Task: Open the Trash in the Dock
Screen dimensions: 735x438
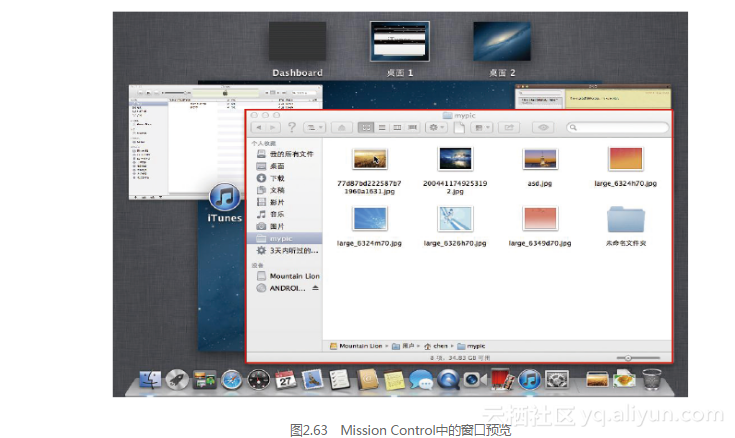Action: pyautogui.click(x=652, y=379)
